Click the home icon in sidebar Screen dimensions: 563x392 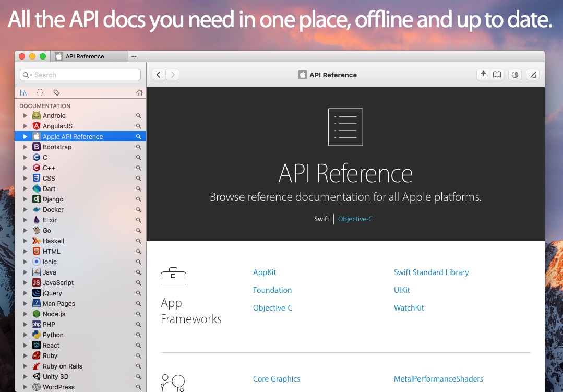click(x=139, y=93)
